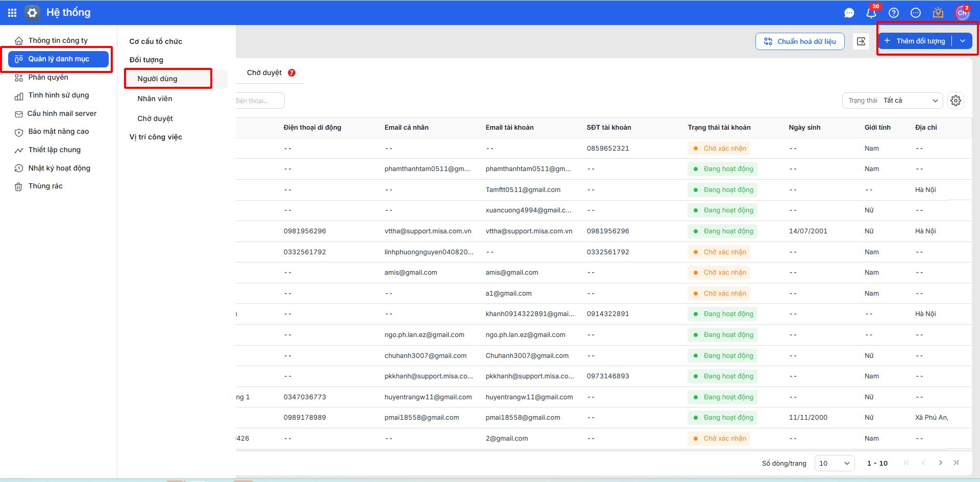Open the app launcher grid icon
The width and height of the screenshot is (980, 482).
(12, 13)
